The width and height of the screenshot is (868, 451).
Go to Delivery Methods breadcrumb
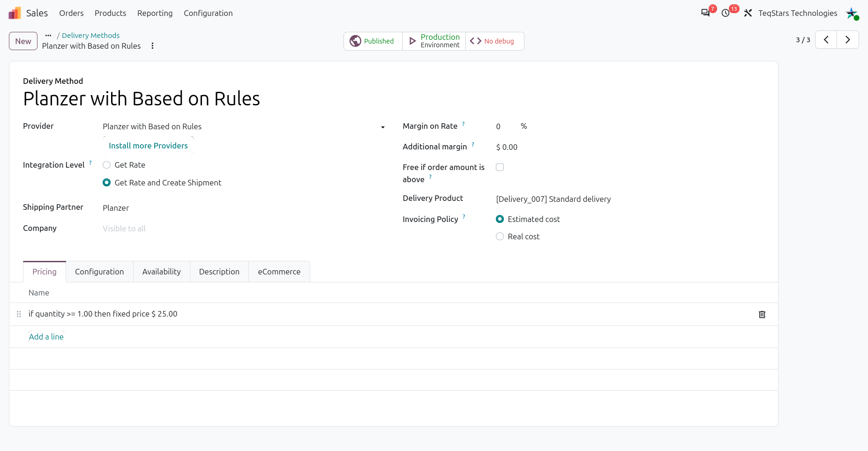click(90, 36)
